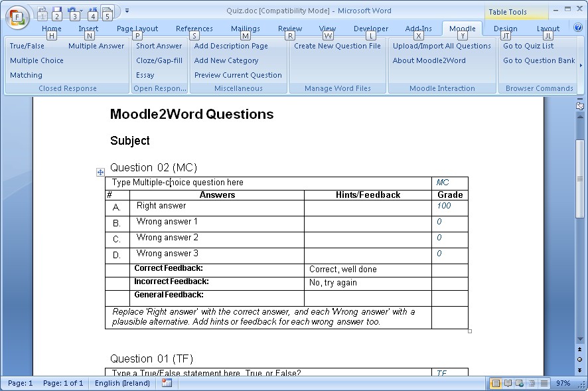The image size is (588, 391).
Task: Open Customize Quick Access Toolbar dropdown
Action: point(127,11)
